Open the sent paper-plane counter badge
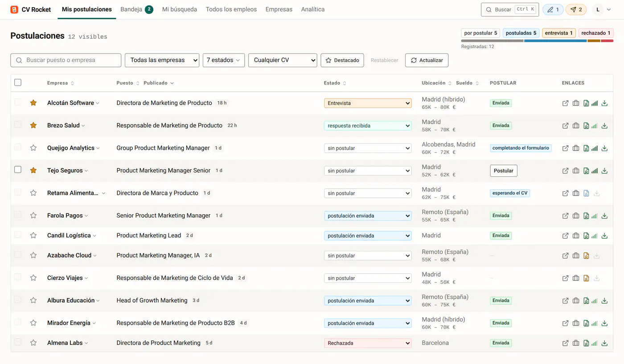624x364 pixels. point(576,9)
